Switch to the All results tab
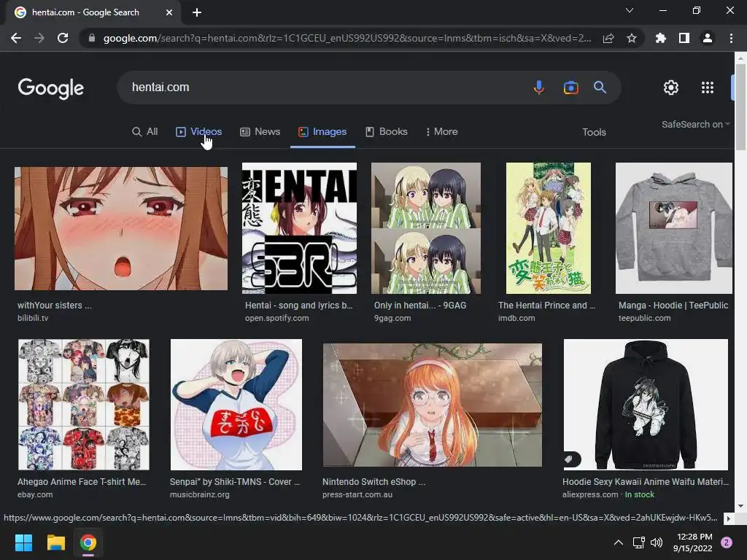This screenshot has height=560, width=747. [x=145, y=132]
